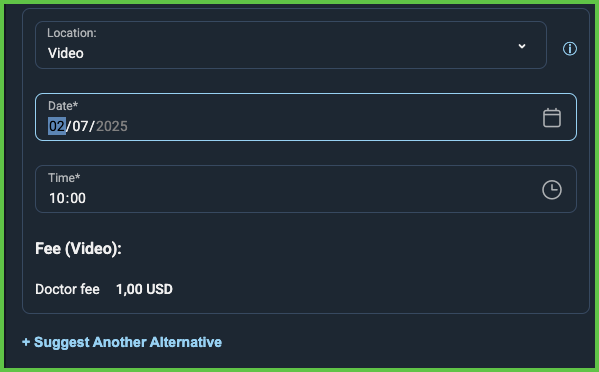The height and width of the screenshot is (372, 599).
Task: Select the day segment 02 in Date
Action: (x=57, y=126)
